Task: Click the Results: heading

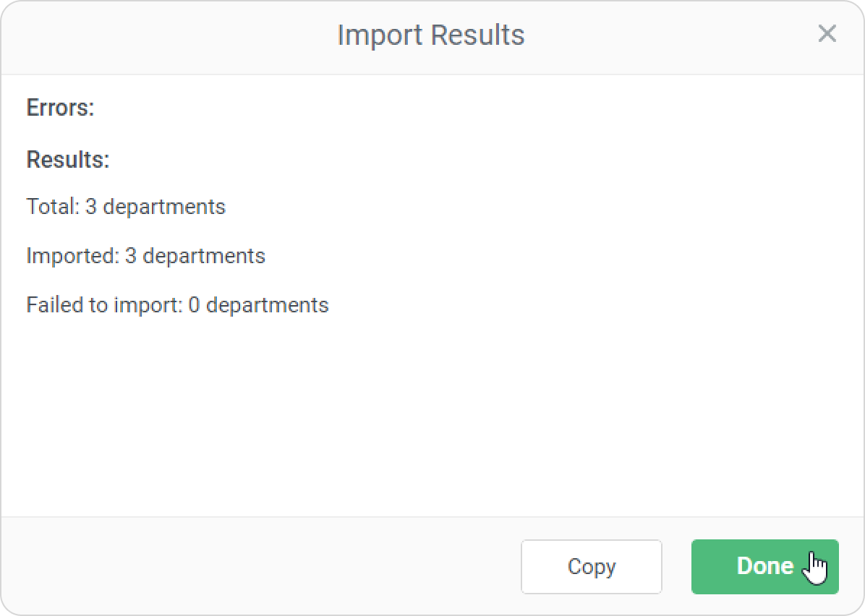Action: [x=68, y=160]
